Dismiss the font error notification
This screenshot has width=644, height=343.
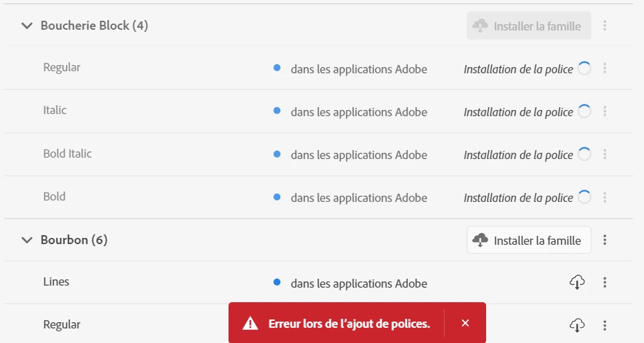tap(465, 324)
